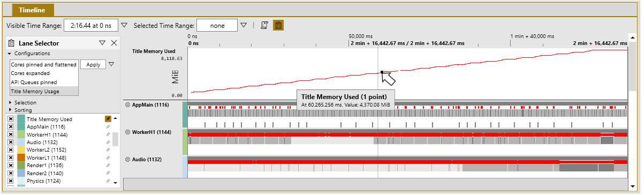
Task: Toggle the highlighted Lane Selector clipboard icon
Action: 278,25
